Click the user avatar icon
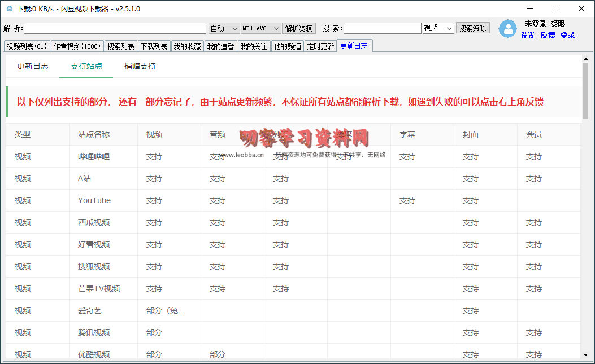The height and width of the screenshot is (364, 595). pos(508,29)
